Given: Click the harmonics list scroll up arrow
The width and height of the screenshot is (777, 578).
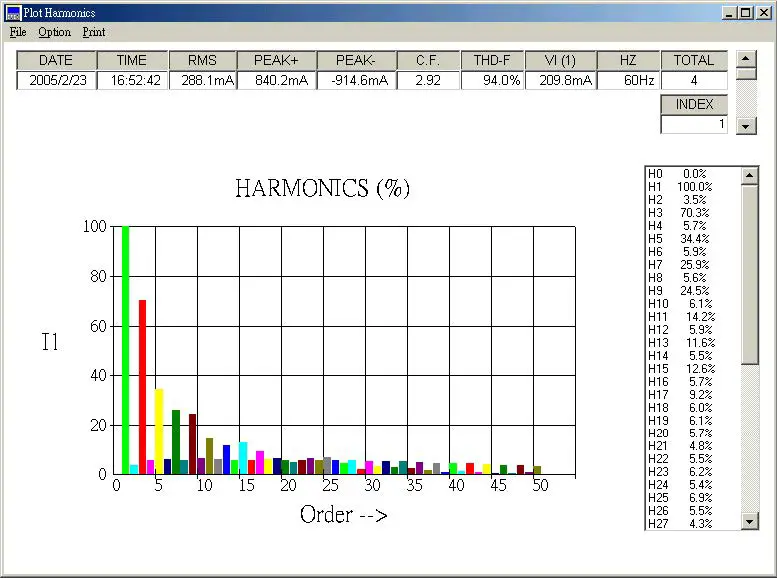Looking at the screenshot, I should pyautogui.click(x=750, y=175).
